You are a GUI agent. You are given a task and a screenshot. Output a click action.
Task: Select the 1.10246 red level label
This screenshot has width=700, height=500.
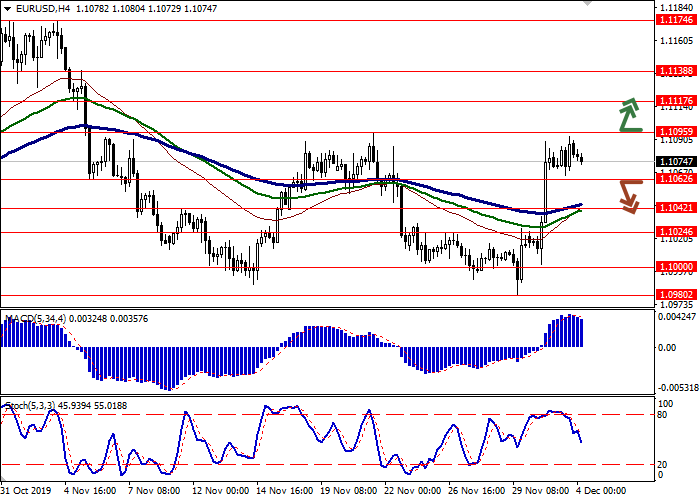pyautogui.click(x=676, y=233)
